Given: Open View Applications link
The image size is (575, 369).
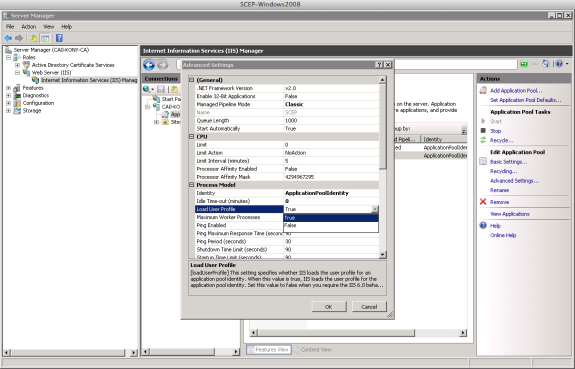Looking at the screenshot, I should (510, 214).
